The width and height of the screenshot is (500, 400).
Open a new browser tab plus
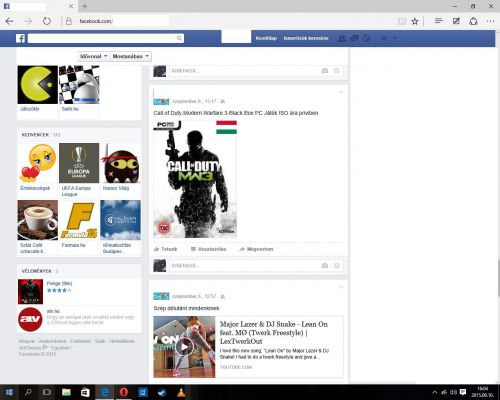point(85,6)
